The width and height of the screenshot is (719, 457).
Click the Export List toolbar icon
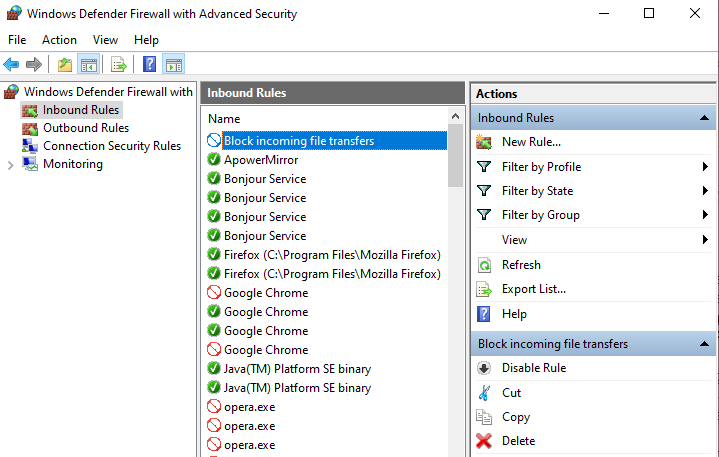(x=119, y=65)
